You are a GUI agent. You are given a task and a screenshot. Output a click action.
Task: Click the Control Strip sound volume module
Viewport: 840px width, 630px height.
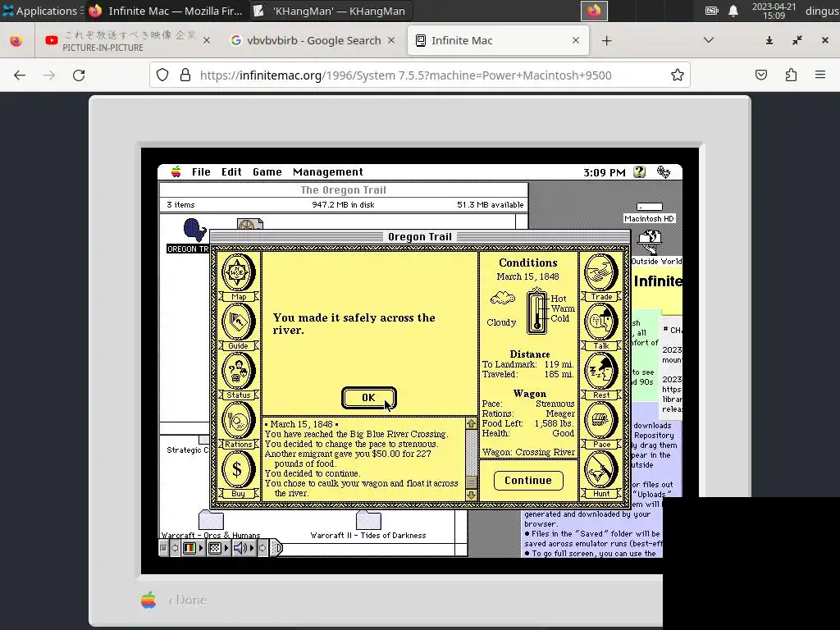point(244,548)
